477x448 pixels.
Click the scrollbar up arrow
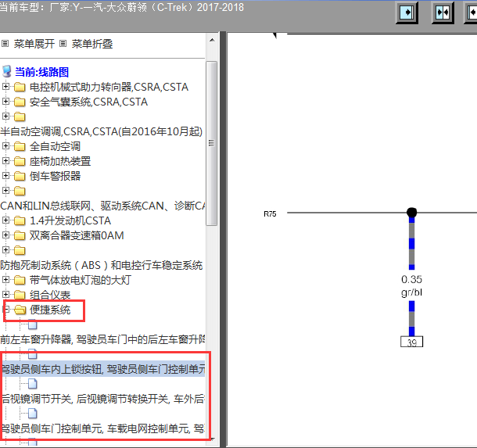click(212, 40)
